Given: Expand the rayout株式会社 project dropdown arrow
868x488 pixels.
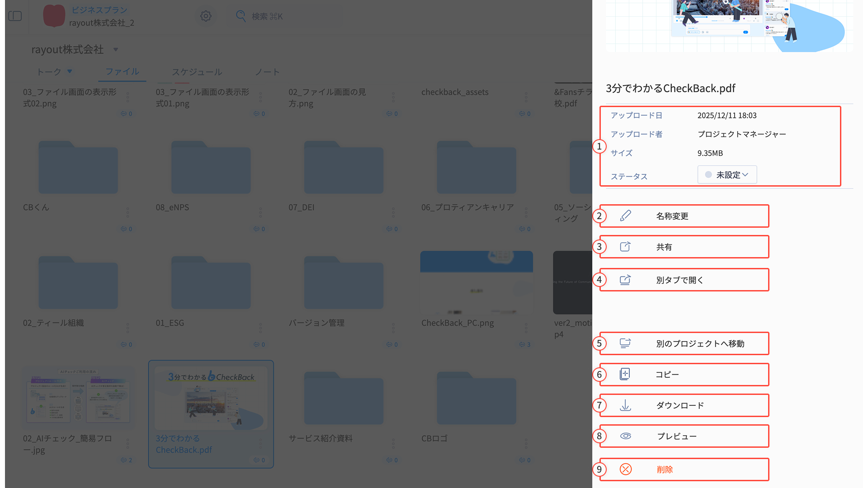Looking at the screenshot, I should tap(116, 50).
